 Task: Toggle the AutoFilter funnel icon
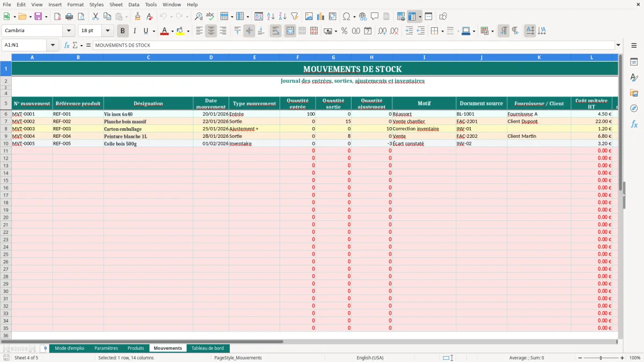[295, 17]
